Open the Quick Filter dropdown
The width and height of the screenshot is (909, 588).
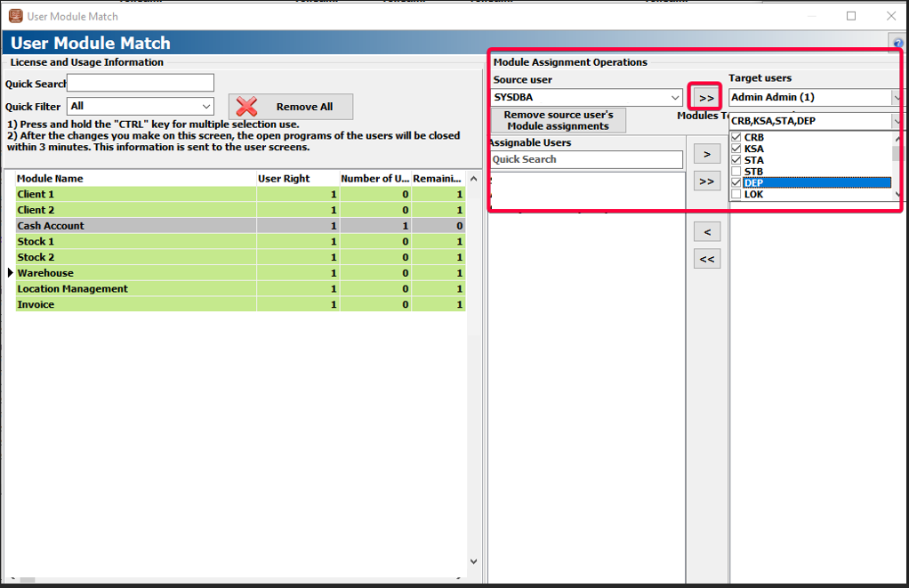click(205, 107)
